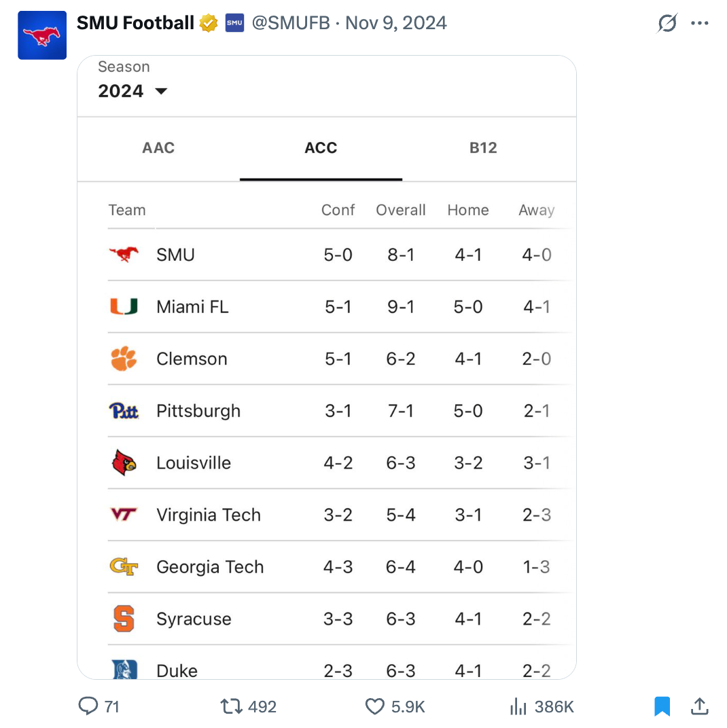Toggle the blue bookmark icon
This screenshot has width=727, height=728.
662,706
